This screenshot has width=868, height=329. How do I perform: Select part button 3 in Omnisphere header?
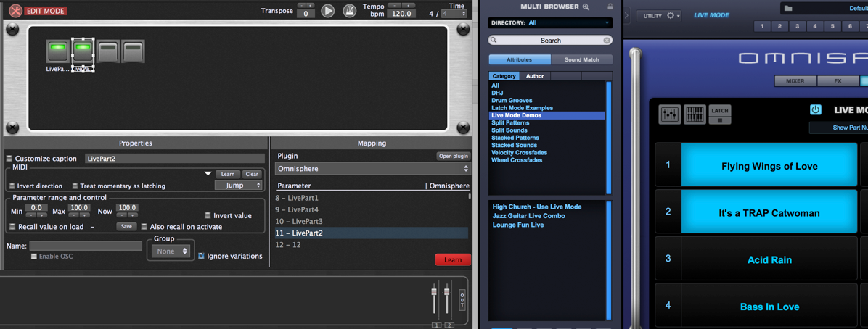[797, 27]
